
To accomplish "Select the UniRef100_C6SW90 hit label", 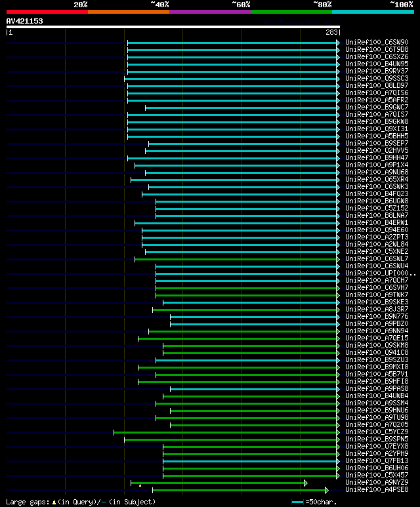I will (x=377, y=43).
